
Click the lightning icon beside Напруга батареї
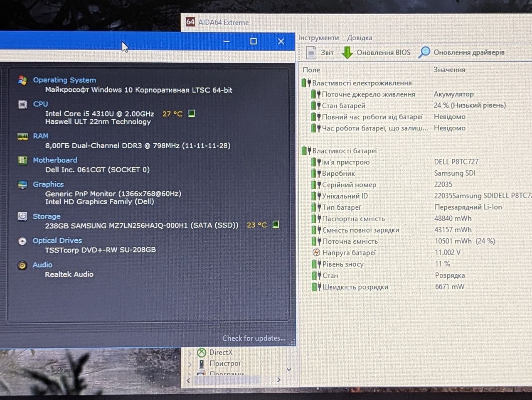[316, 253]
